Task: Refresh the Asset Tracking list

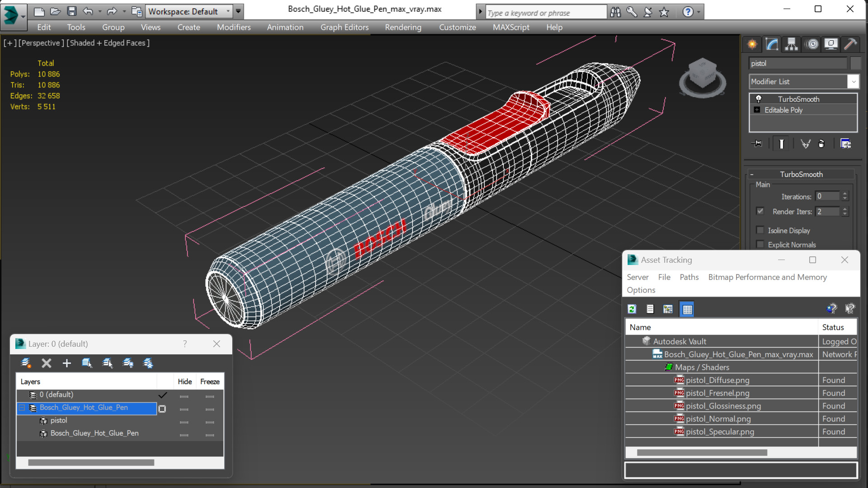Action: click(x=632, y=309)
